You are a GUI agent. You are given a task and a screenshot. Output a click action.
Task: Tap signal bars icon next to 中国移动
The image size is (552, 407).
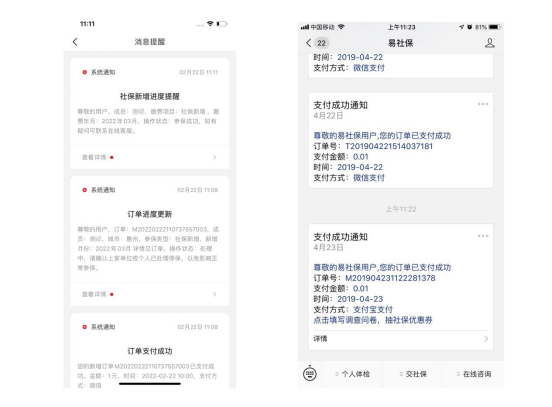pos(305,27)
